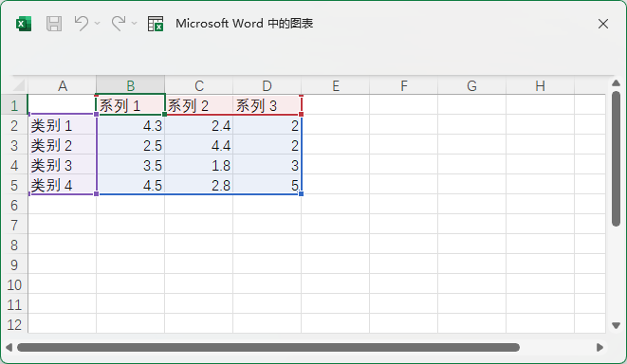This screenshot has height=364, width=627.
Task: Click the vertical scrollbar thumb
Action: coord(616,158)
